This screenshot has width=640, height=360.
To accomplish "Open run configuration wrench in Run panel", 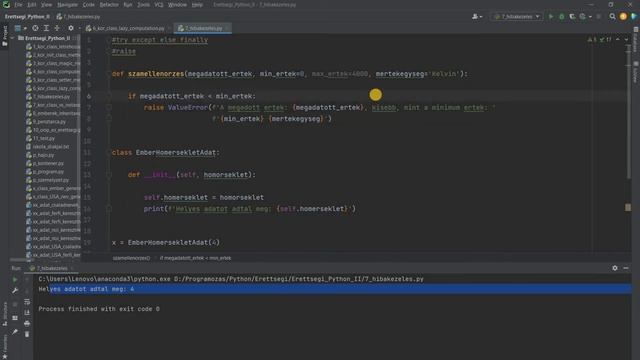I will pos(15,290).
